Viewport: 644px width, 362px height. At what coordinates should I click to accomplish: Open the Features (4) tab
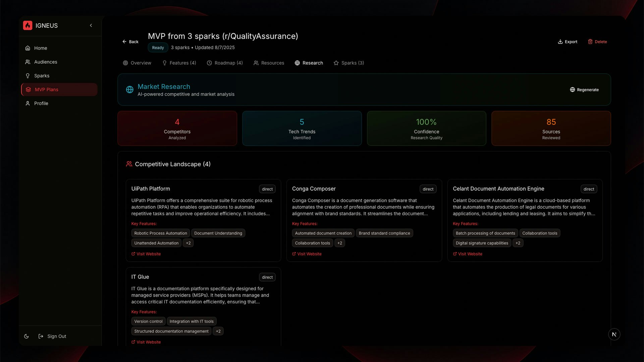tap(179, 63)
